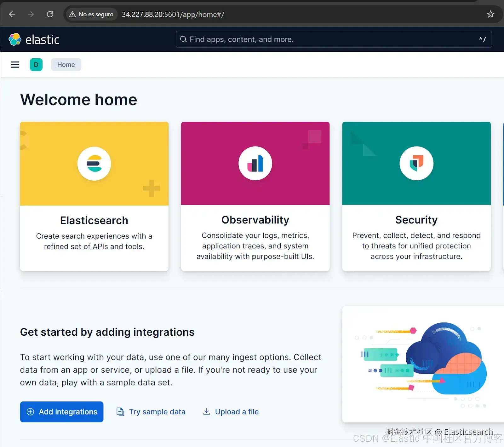
Task: Open the Observability solution card title
Action: pos(255,220)
